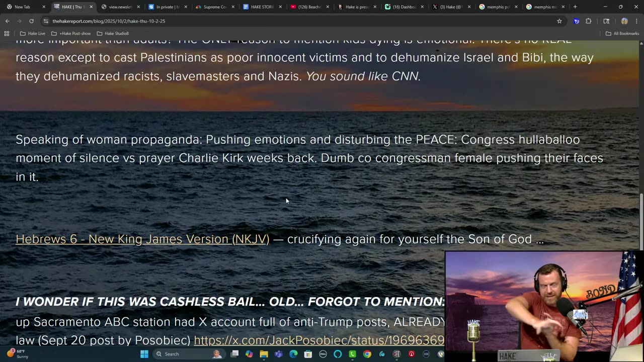Open the Chrome profile avatar

[x=624, y=21]
